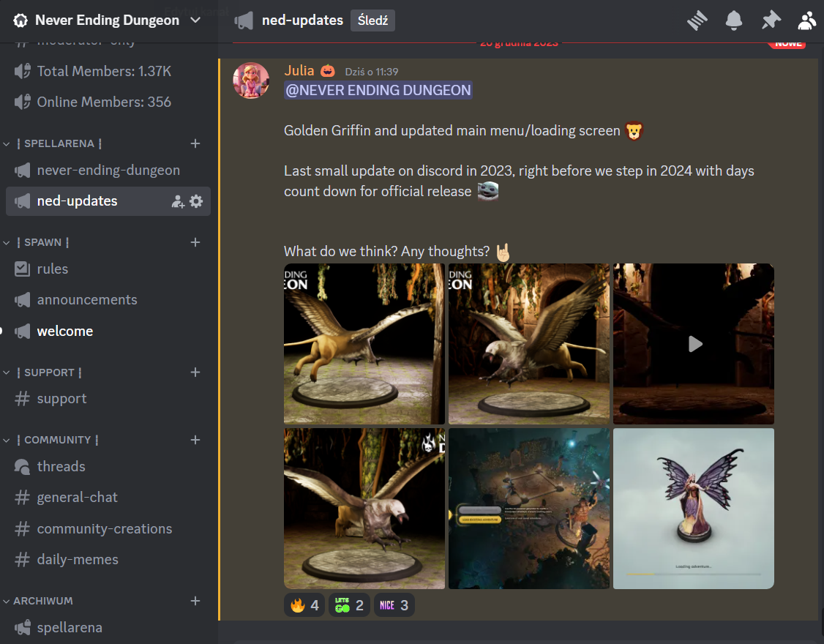Screen dimensions: 824x644
Task: Add a channel to SPELLARENA category
Action: [195, 143]
